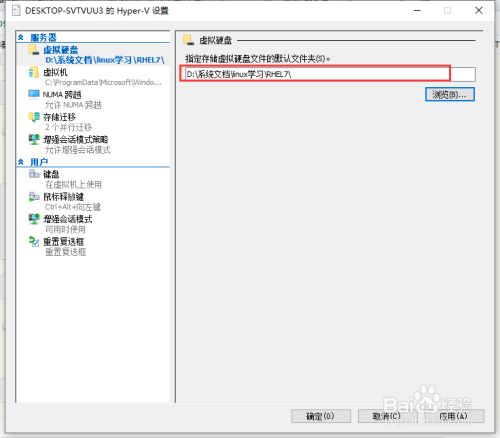Click the 可用时使用 description text
This screenshot has width=500, height=438.
point(65,229)
